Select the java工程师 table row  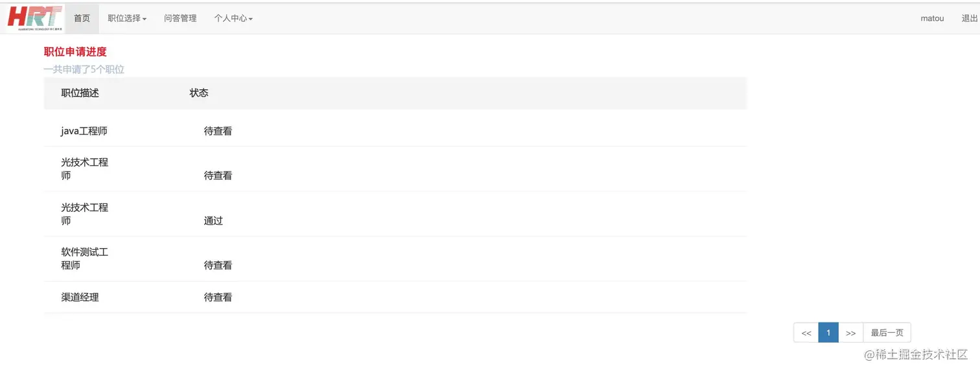pos(84,131)
